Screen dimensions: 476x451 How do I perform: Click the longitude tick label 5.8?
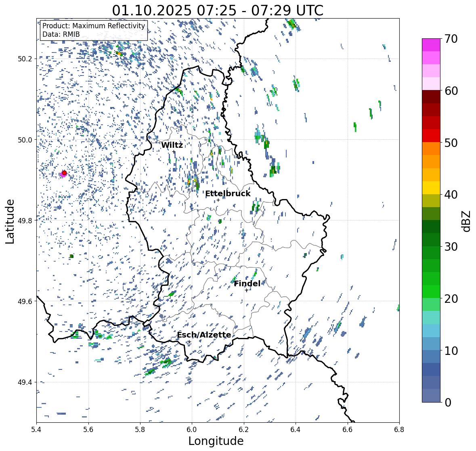coord(140,430)
